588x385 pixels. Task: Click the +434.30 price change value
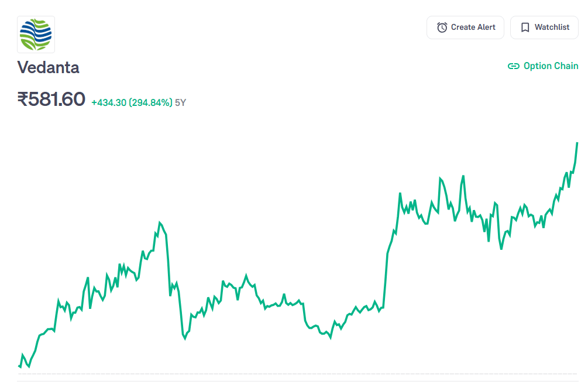pos(109,103)
